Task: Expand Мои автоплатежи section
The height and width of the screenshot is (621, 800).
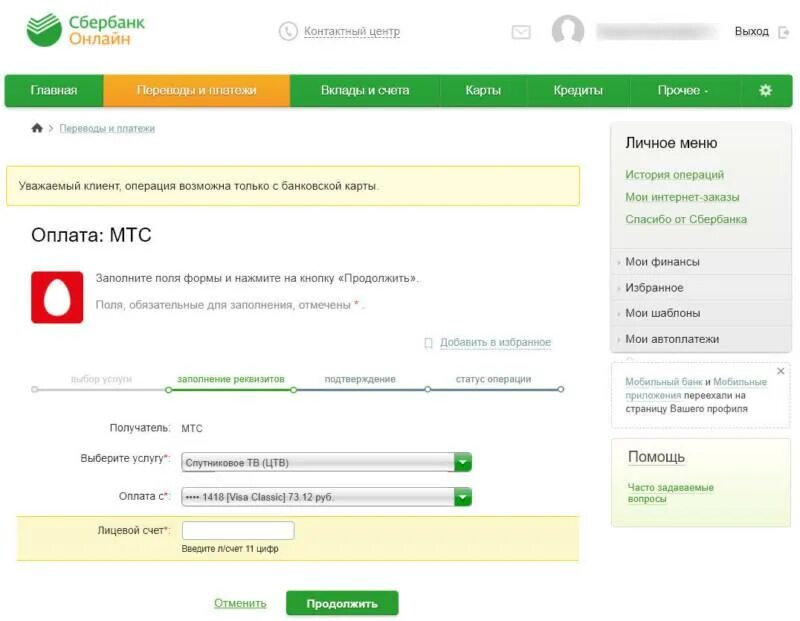Action: 701,339
